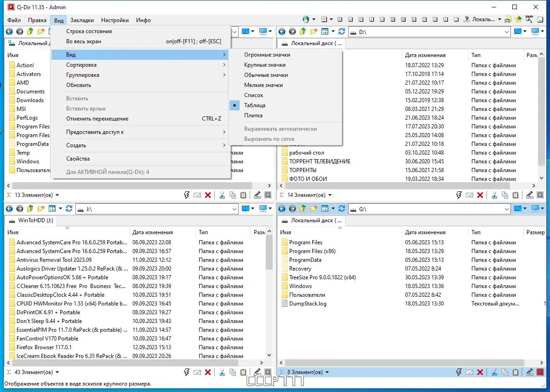
Task: Click Обновить in the Вид menu
Action: pos(140,85)
